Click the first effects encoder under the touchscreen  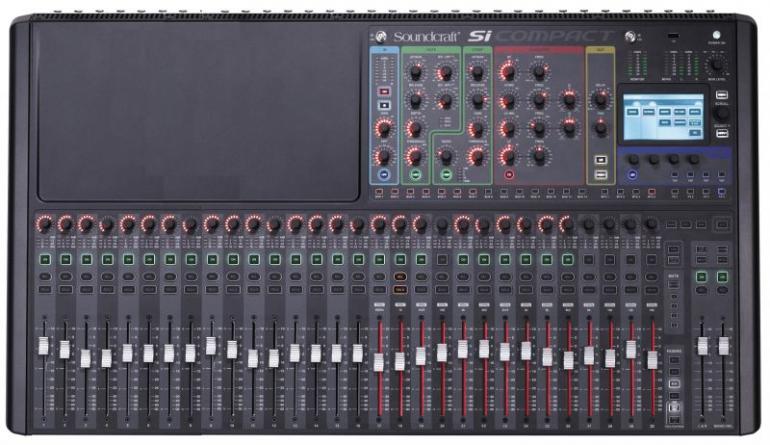click(633, 160)
